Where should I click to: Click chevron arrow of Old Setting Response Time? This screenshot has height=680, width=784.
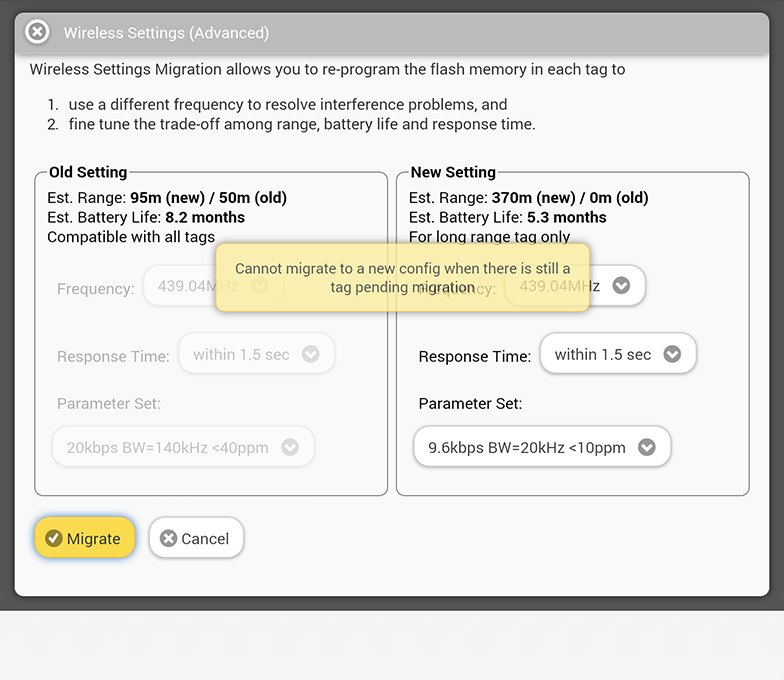(310, 354)
